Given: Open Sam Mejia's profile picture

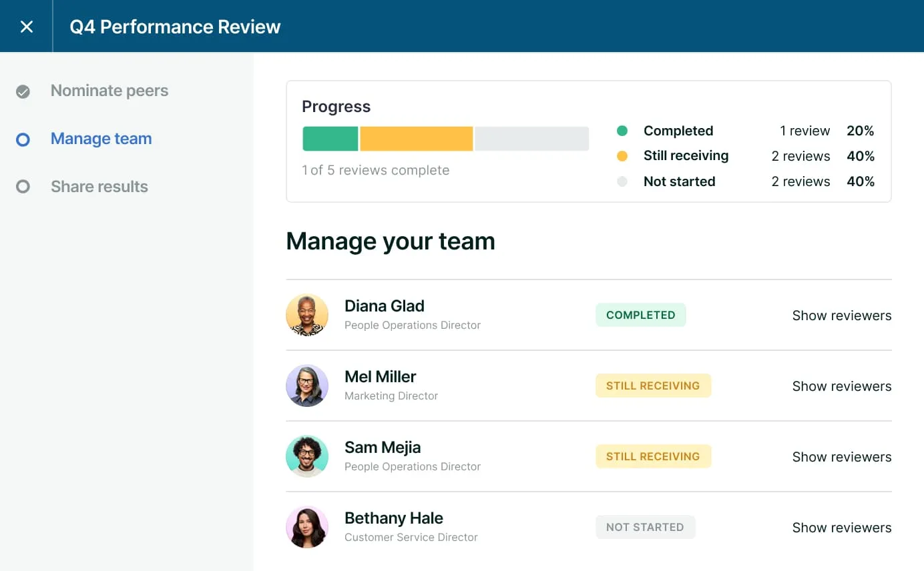Looking at the screenshot, I should (x=307, y=456).
